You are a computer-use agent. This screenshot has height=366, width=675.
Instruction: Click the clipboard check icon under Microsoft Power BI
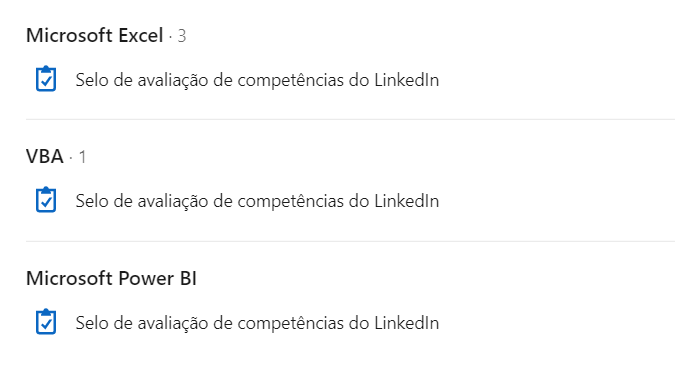pos(46,322)
